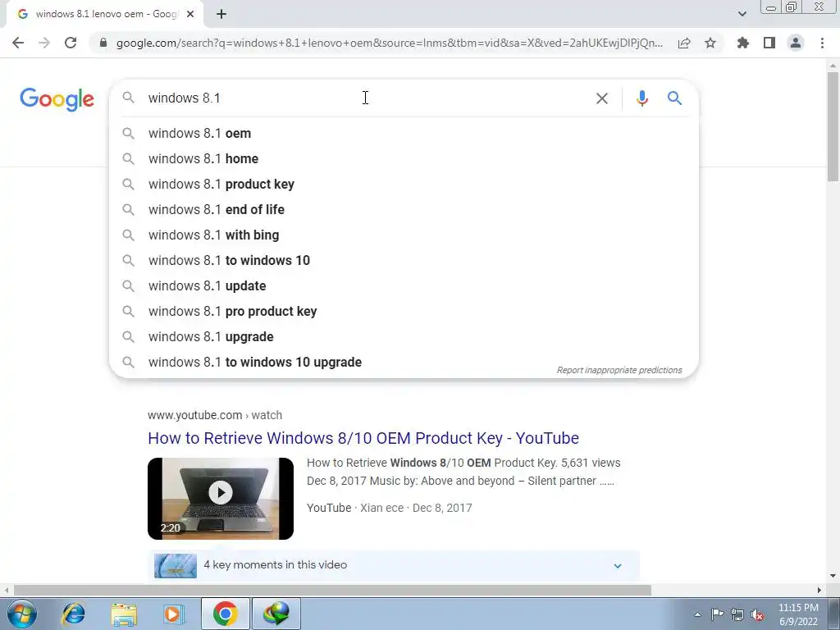Launch Internet Explorer from the taskbar
Image resolution: width=840 pixels, height=630 pixels.
73,614
